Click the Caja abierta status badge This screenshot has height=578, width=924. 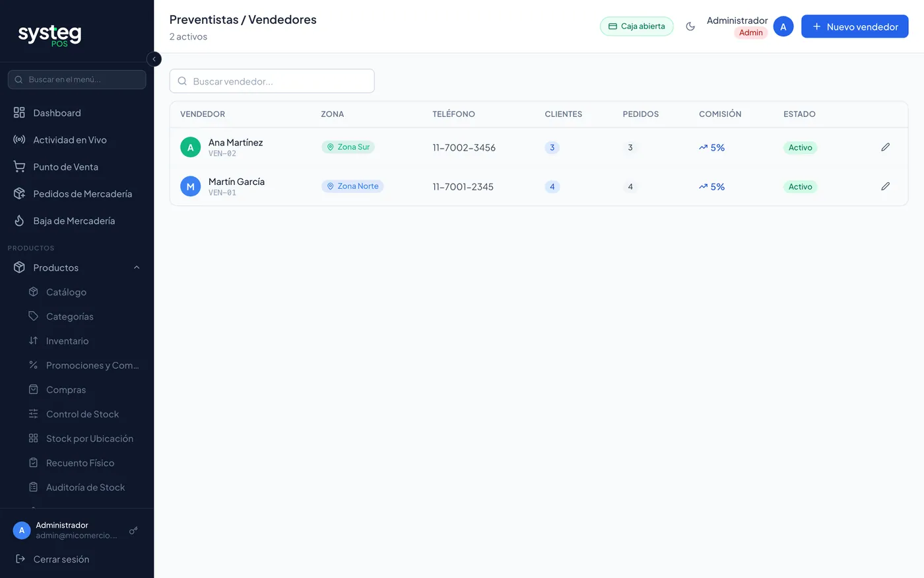637,26
